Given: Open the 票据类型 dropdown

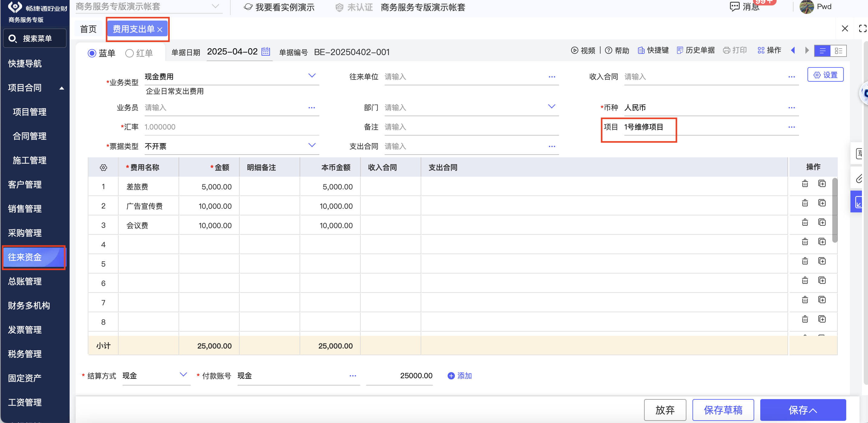Looking at the screenshot, I should (312, 146).
